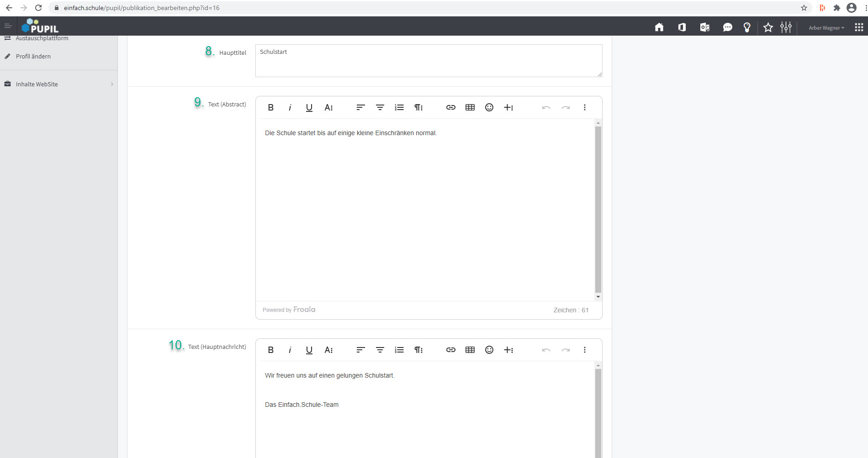868x458 pixels.
Task: Click into the Haupttitel text field
Action: coord(429,61)
